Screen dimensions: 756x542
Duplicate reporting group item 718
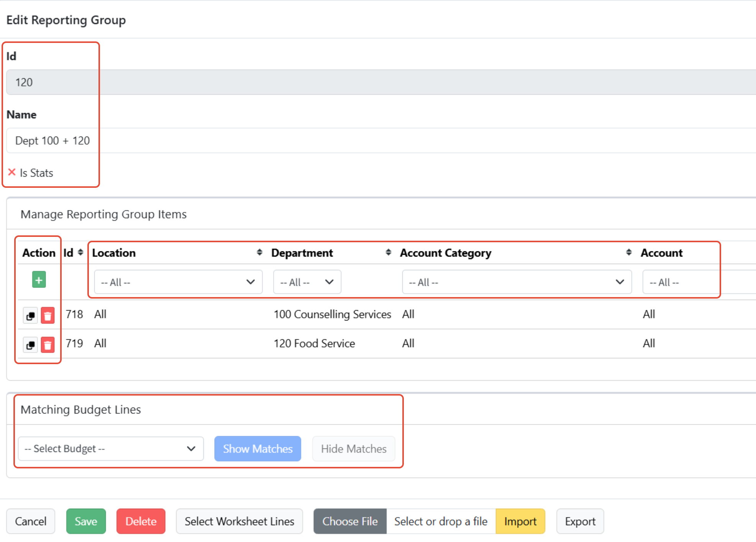point(30,316)
